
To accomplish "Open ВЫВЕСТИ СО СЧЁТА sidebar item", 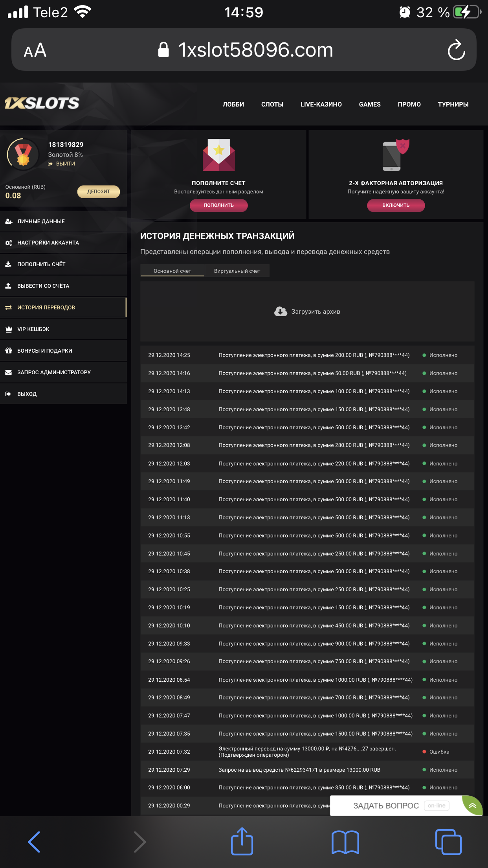I will click(63, 286).
